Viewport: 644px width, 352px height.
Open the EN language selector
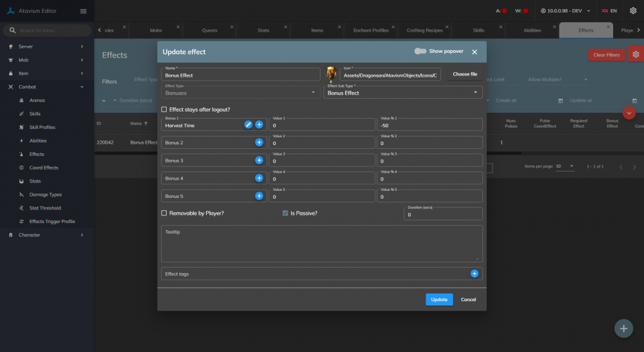coord(609,11)
